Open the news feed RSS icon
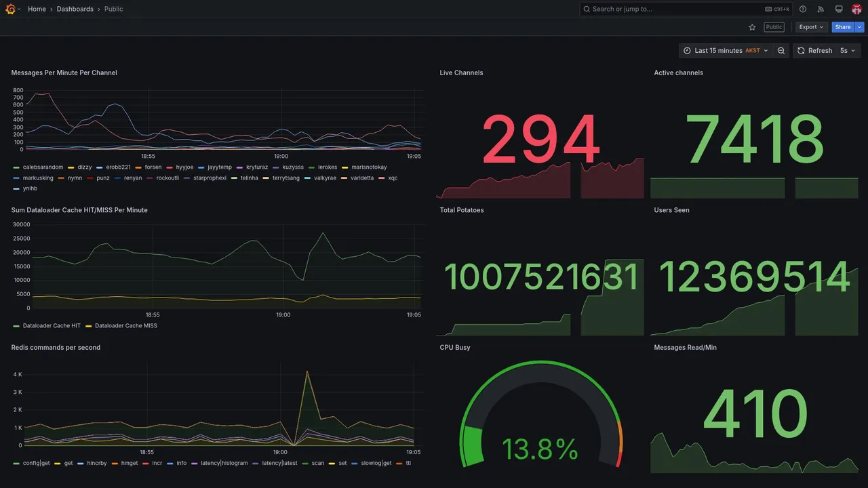Viewport: 868px width, 488px height. pos(821,9)
